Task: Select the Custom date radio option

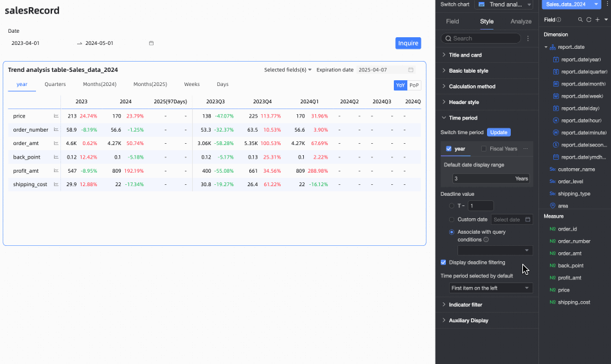Action: pos(452,220)
